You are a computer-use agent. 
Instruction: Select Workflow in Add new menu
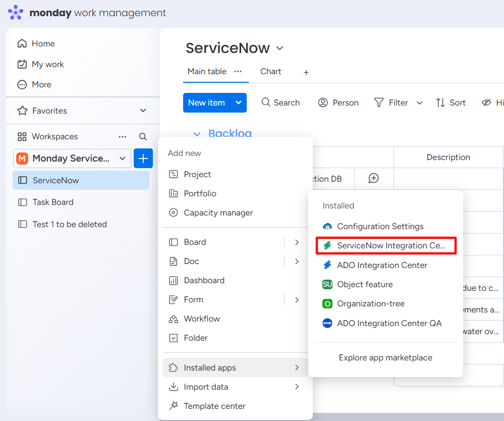235,319
